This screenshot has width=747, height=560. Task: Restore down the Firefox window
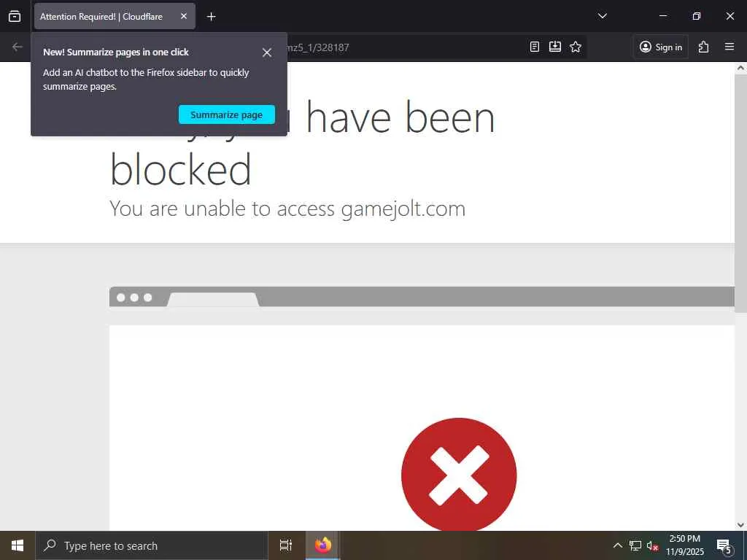tap(697, 16)
